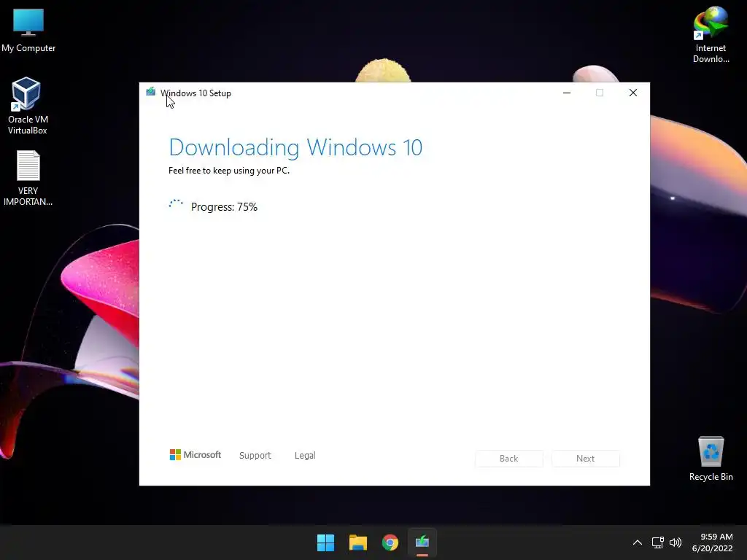Click 'Feel free to keep using your PC.'
The height and width of the screenshot is (560, 747).
click(228, 171)
